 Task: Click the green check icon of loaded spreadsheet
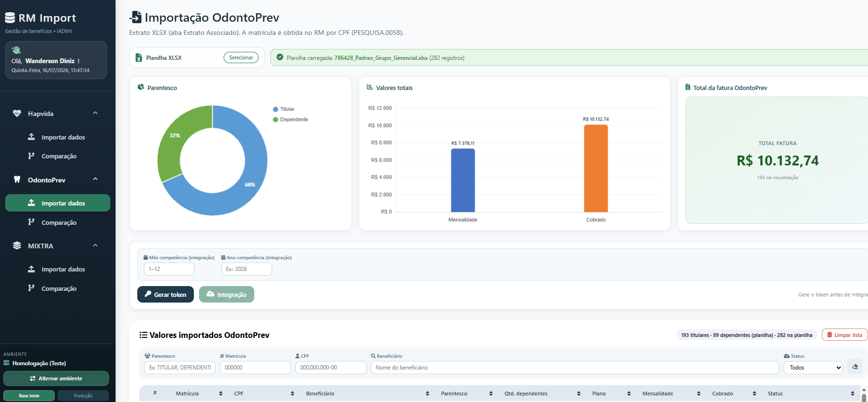pos(280,57)
